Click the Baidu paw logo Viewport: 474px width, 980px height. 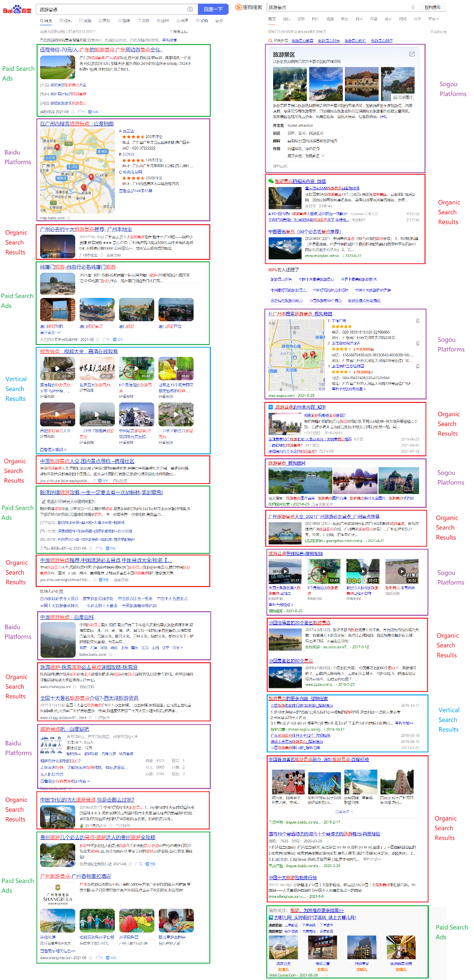pos(17,9)
